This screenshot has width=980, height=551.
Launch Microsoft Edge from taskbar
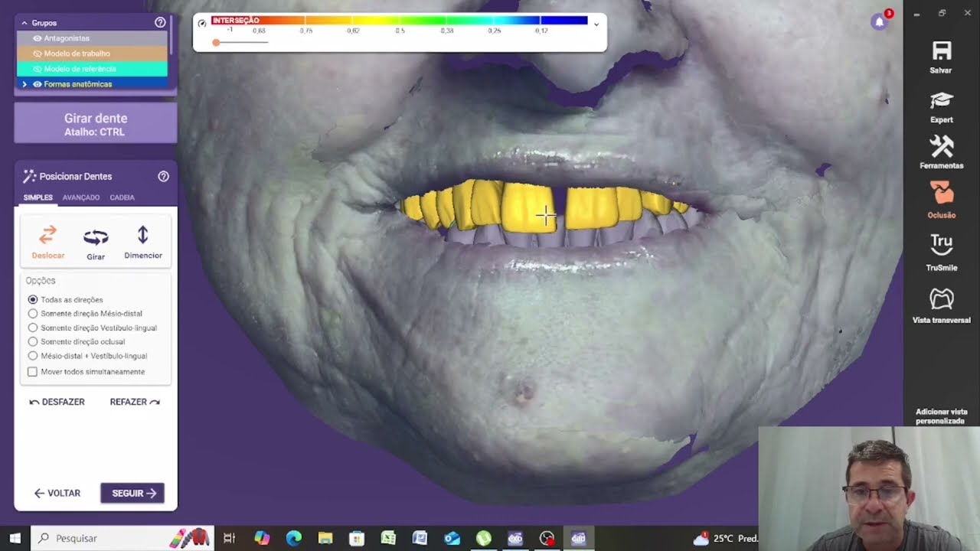click(x=294, y=538)
